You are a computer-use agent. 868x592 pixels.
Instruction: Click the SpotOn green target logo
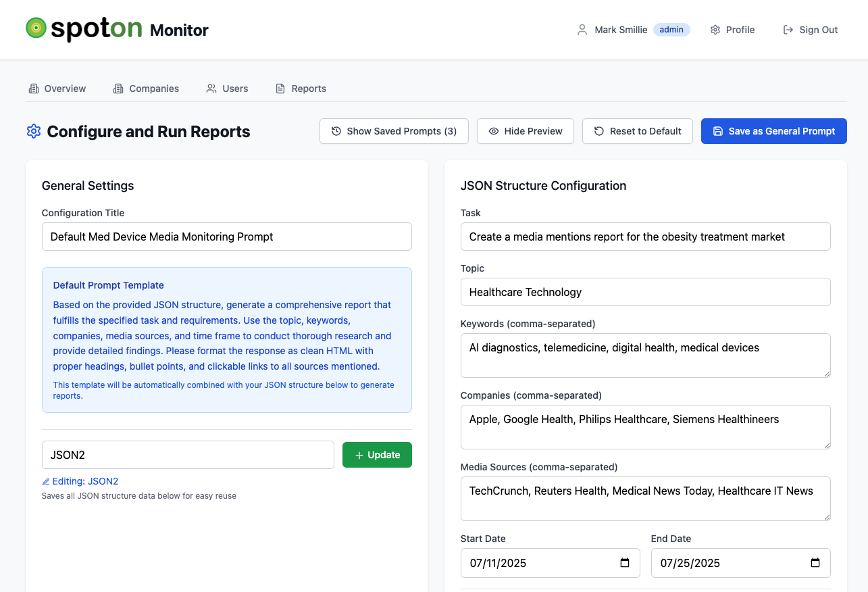pyautogui.click(x=36, y=28)
